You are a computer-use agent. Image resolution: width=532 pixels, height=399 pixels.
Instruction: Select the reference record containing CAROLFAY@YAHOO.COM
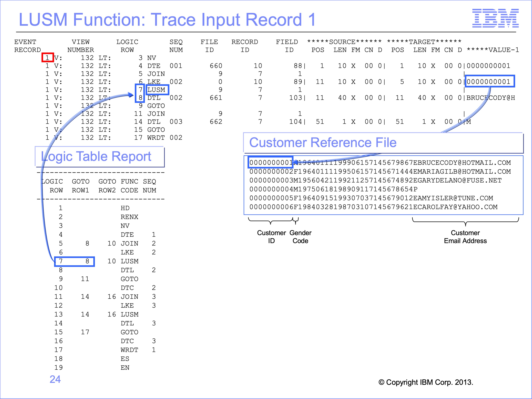coord(373,207)
